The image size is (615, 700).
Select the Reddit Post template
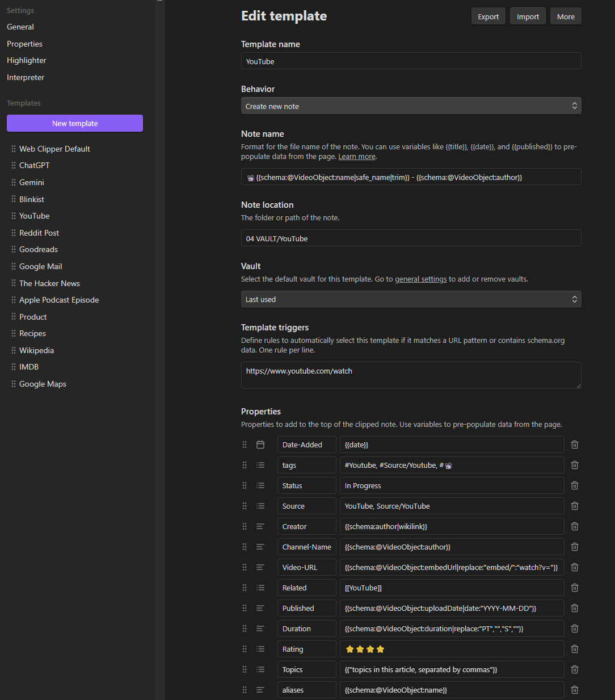pyautogui.click(x=39, y=233)
